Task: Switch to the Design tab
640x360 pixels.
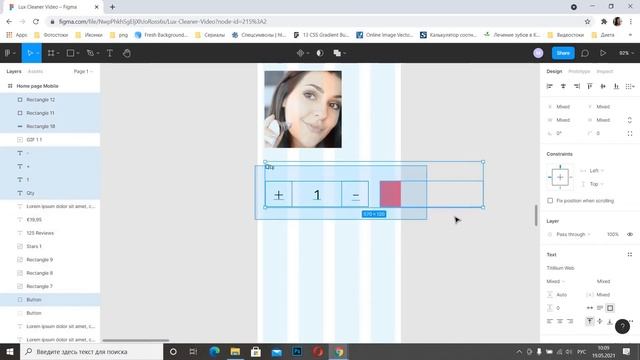Action: (554, 71)
